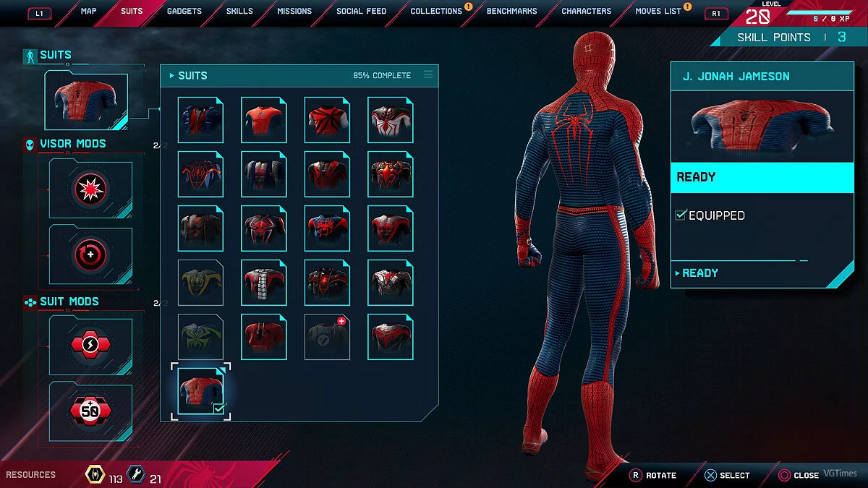Select the starburst visor mod icon
Viewport: 868px width, 488px height.
click(x=91, y=189)
